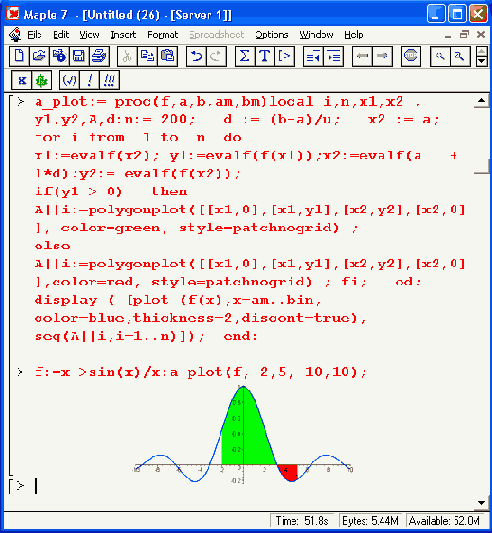Click the Stop computation icon
This screenshot has width=492, height=533.
(x=410, y=56)
